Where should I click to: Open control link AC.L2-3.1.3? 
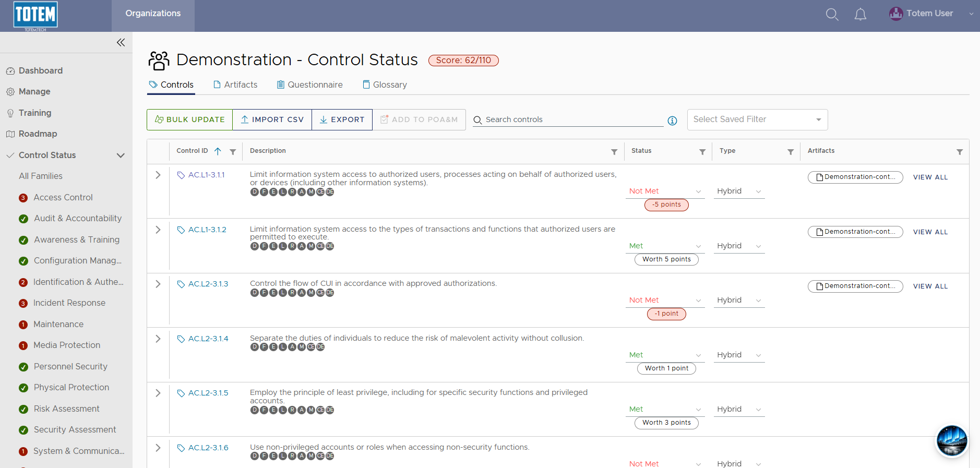(x=208, y=284)
